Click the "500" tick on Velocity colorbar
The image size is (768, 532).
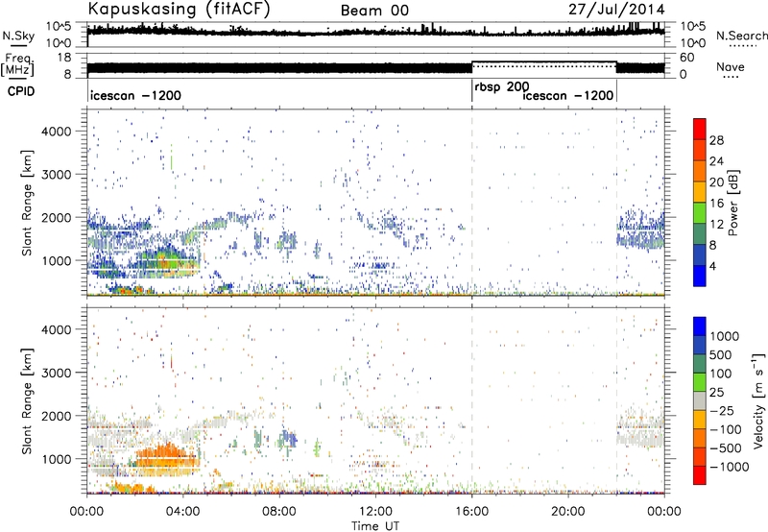720,354
